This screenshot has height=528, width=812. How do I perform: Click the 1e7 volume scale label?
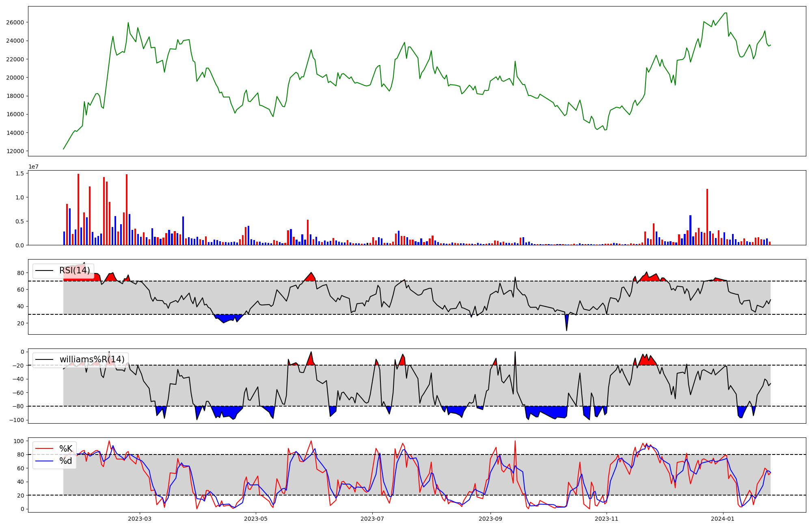pos(33,167)
